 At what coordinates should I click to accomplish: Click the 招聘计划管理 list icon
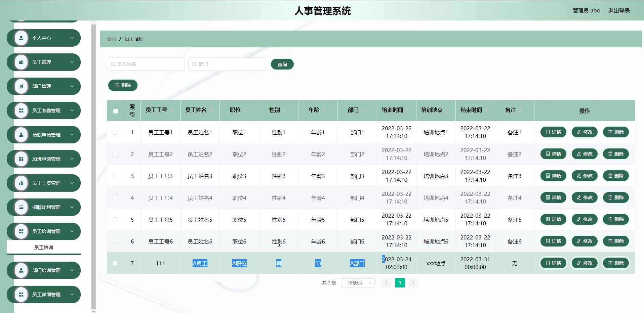(21, 207)
